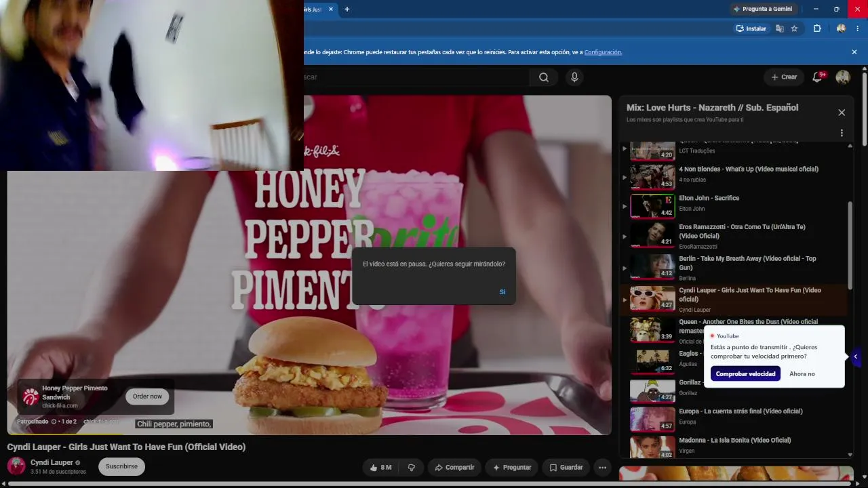The image size is (868, 488).
Task: Click Comprobar velocidad button
Action: [x=745, y=374]
